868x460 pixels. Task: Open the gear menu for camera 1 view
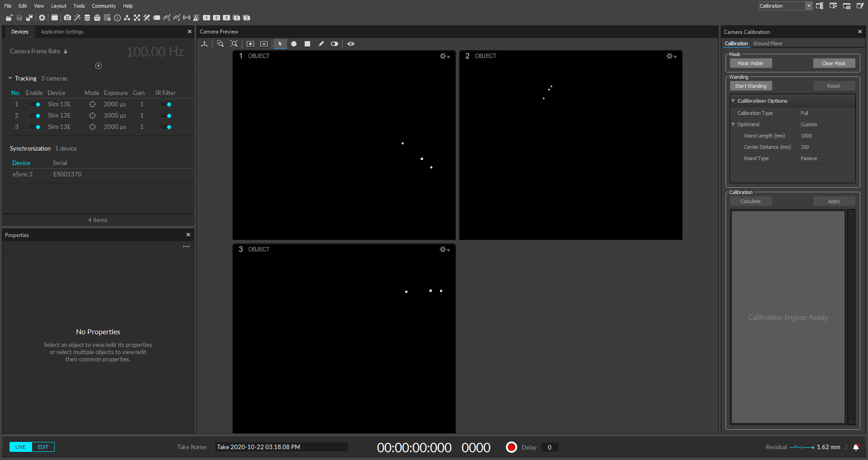[x=444, y=56]
